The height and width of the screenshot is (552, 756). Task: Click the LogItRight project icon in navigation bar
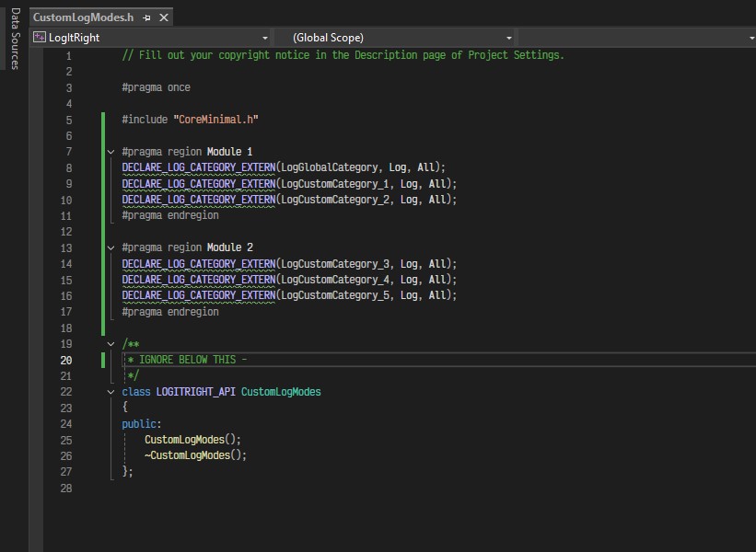(x=40, y=38)
